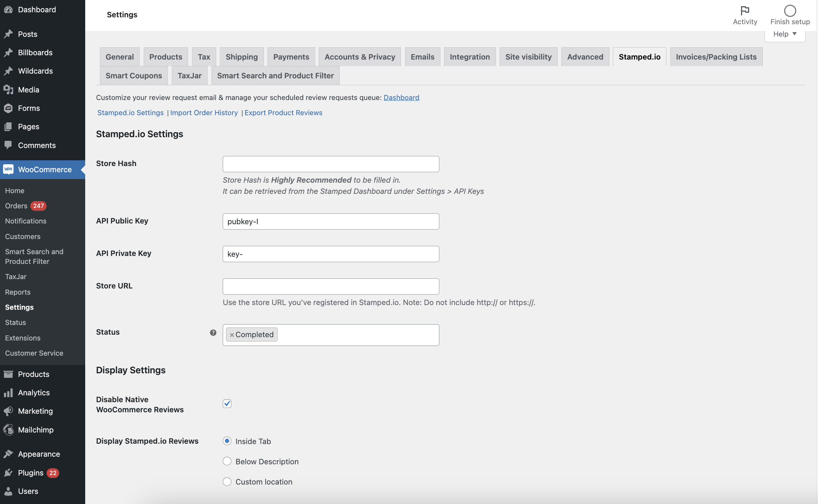
Task: Click the Finish setup circle icon
Action: pos(790,11)
